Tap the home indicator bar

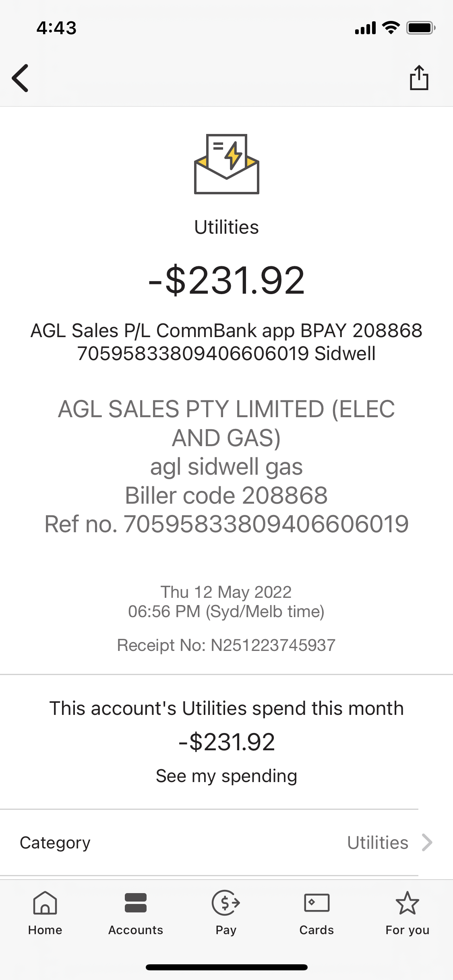pyautogui.click(x=226, y=967)
